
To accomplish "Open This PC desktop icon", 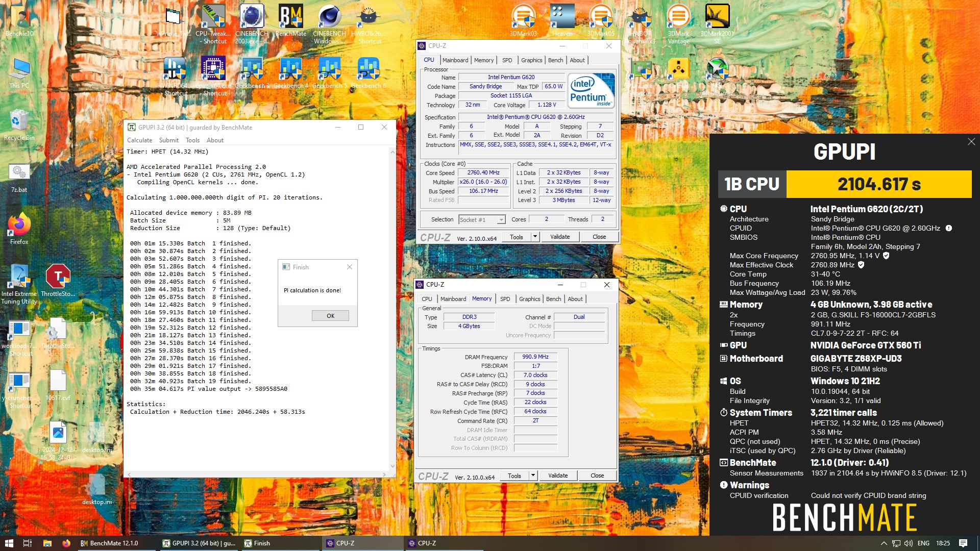I will (x=19, y=72).
